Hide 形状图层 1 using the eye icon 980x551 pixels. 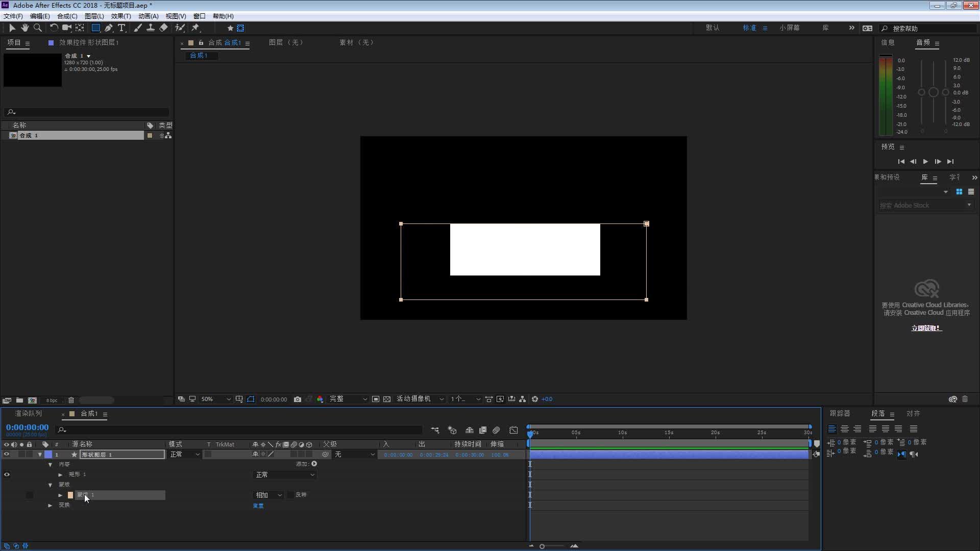click(x=7, y=454)
